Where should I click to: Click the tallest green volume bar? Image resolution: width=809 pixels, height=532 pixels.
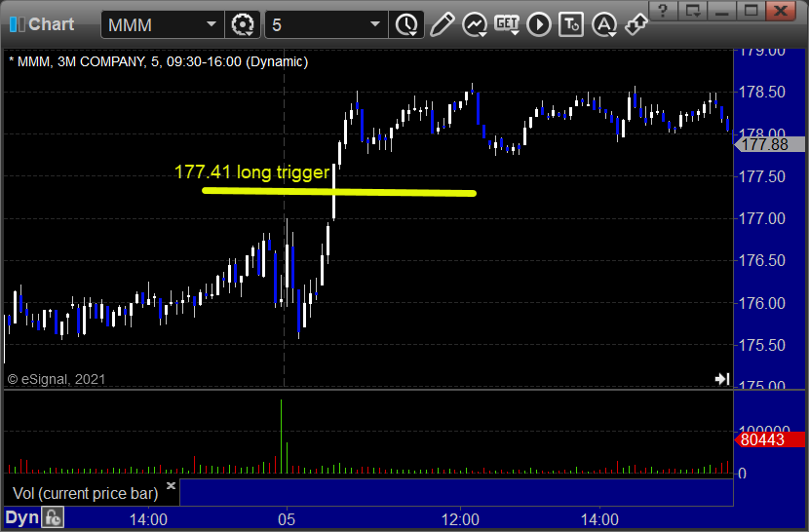[281, 436]
